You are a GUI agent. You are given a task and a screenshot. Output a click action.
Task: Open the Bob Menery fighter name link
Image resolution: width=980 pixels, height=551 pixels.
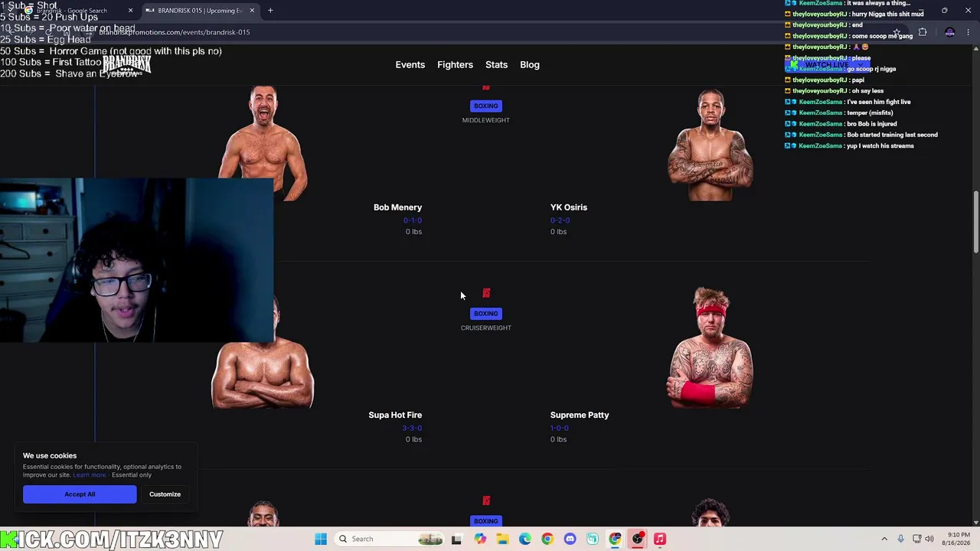[x=397, y=207]
